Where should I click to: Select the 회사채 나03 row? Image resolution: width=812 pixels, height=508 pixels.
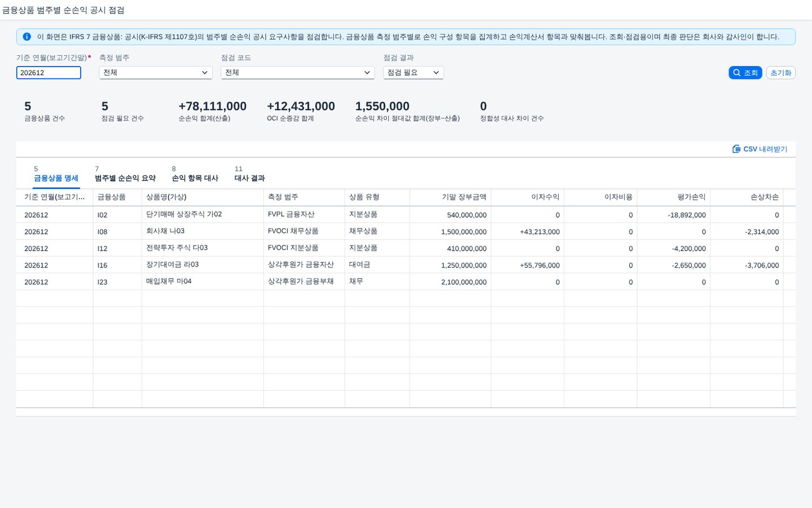pos(406,231)
